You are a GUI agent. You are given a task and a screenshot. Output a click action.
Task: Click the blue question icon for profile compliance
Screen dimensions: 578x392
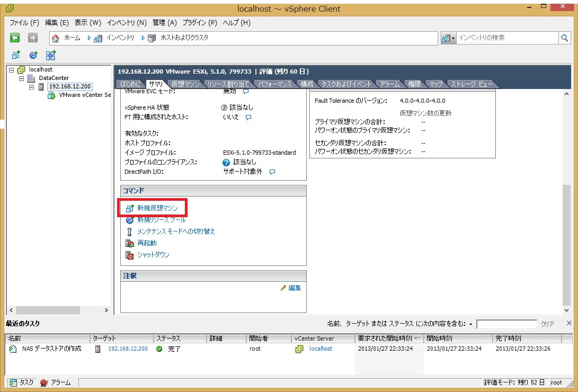pos(226,162)
